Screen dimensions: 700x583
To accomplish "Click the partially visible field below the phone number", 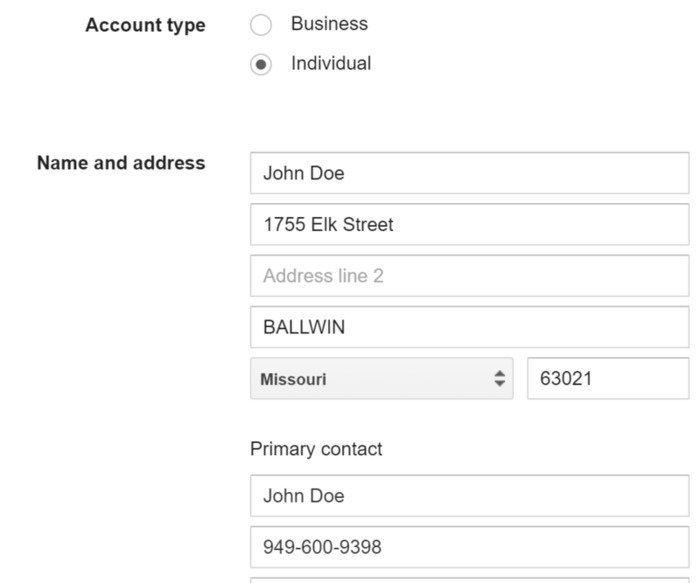I will coord(469,579).
